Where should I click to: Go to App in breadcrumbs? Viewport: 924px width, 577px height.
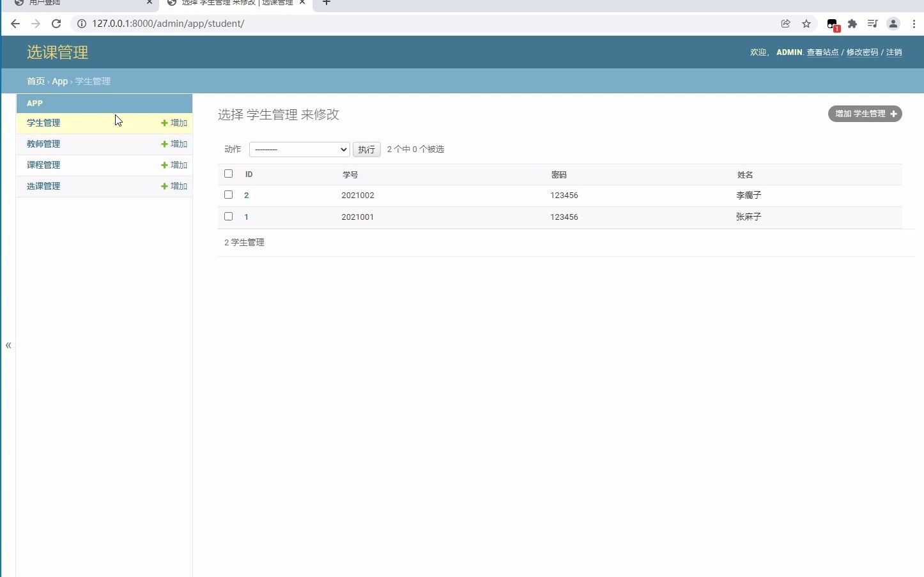point(60,81)
